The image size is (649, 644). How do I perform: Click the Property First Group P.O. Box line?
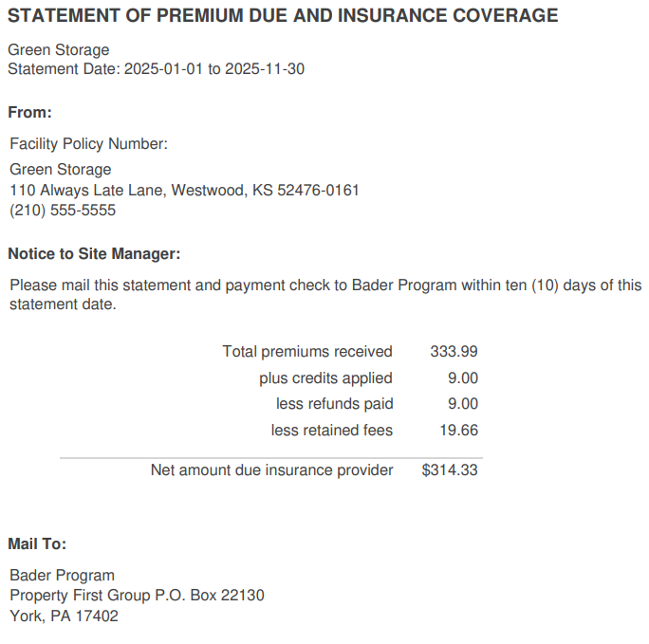click(137, 596)
